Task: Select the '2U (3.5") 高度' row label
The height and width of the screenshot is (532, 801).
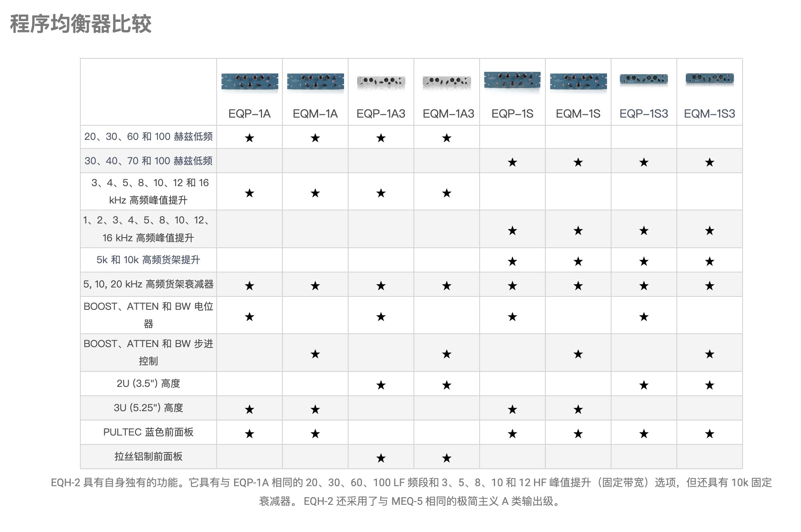Action: coord(149,384)
